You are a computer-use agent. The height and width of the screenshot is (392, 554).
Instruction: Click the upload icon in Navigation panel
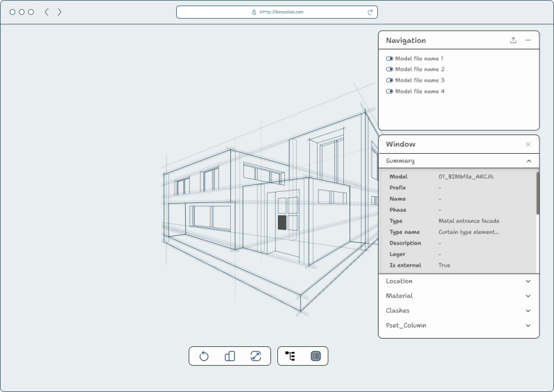coord(513,40)
